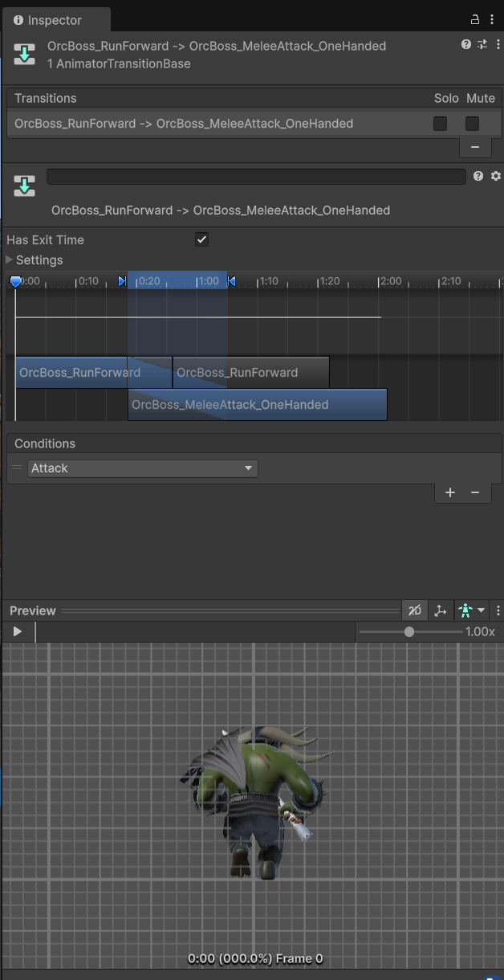Expand the Settings foldout

click(10, 260)
